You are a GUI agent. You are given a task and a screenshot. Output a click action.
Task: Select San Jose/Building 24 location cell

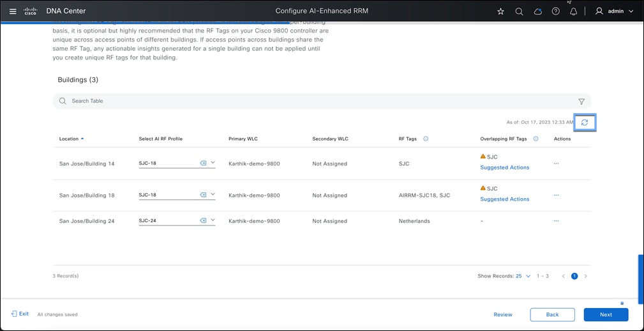pos(87,221)
